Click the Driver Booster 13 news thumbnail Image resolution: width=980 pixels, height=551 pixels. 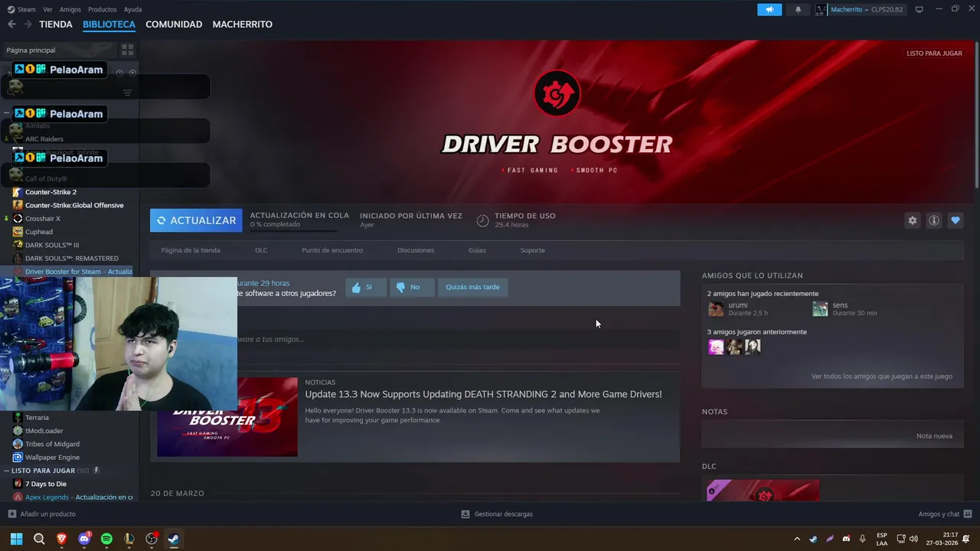[227, 417]
